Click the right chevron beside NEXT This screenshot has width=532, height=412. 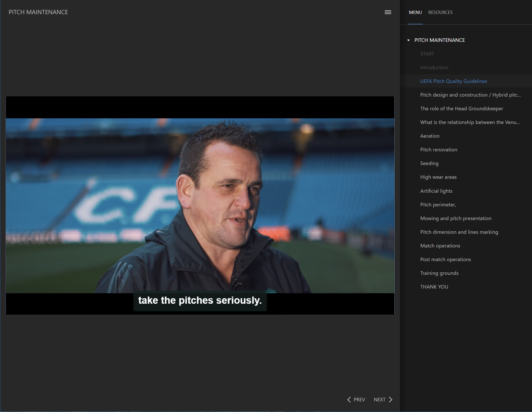pos(391,400)
